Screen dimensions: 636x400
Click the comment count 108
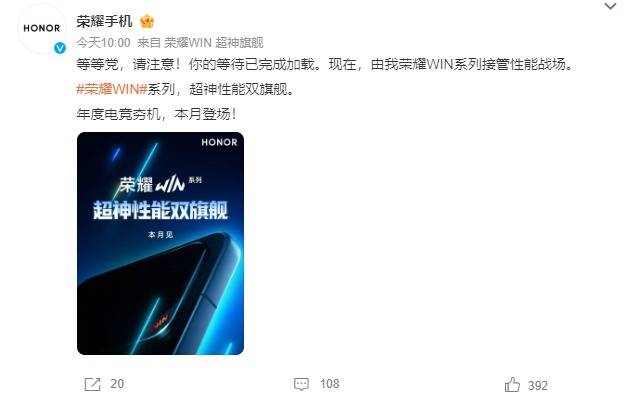click(329, 384)
